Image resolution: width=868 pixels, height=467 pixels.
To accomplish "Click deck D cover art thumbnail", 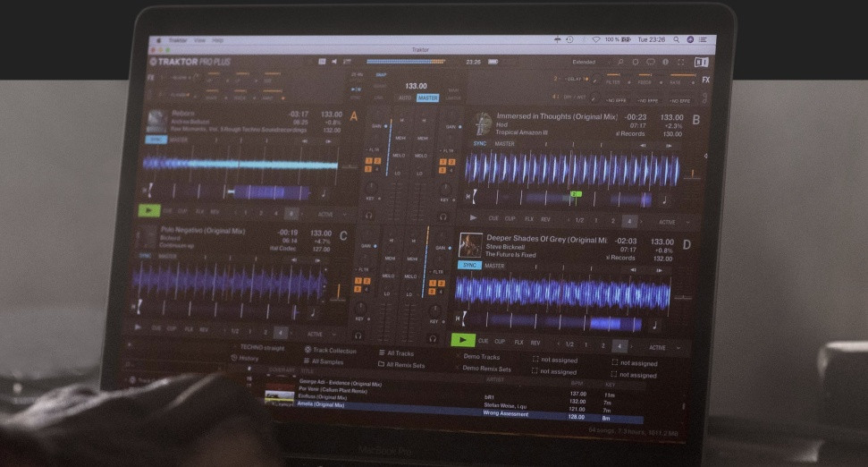I will 470,245.
